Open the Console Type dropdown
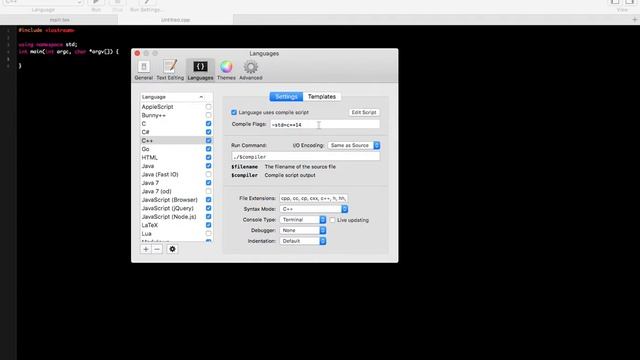Screen dimensions: 640x360 tap(303, 220)
